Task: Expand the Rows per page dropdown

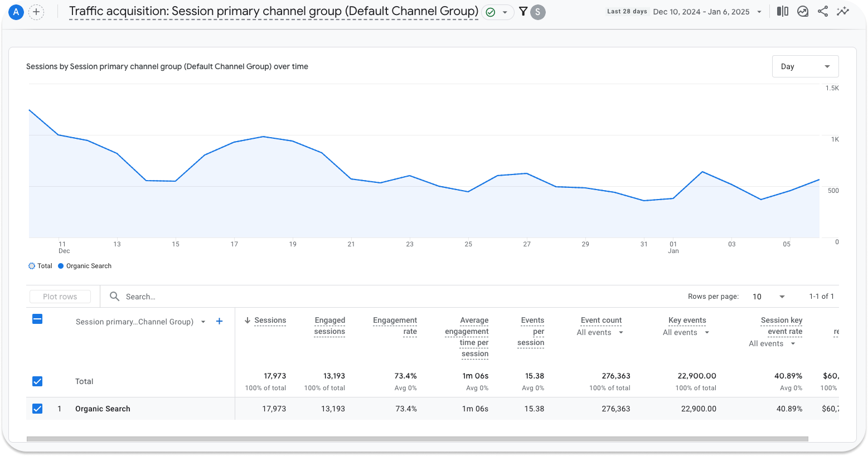Action: pyautogui.click(x=768, y=297)
